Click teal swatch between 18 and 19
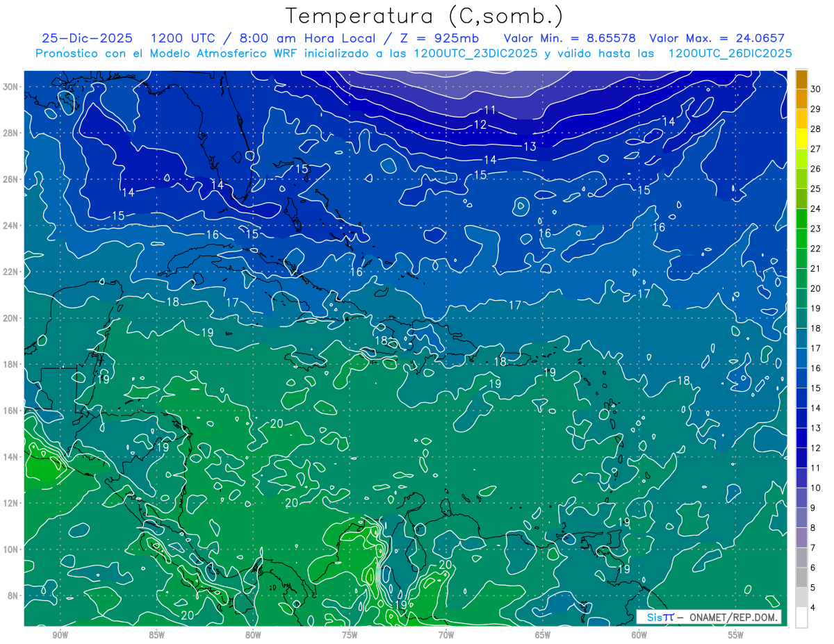Image resolution: width=834 pixels, height=644 pixels. pos(801,318)
